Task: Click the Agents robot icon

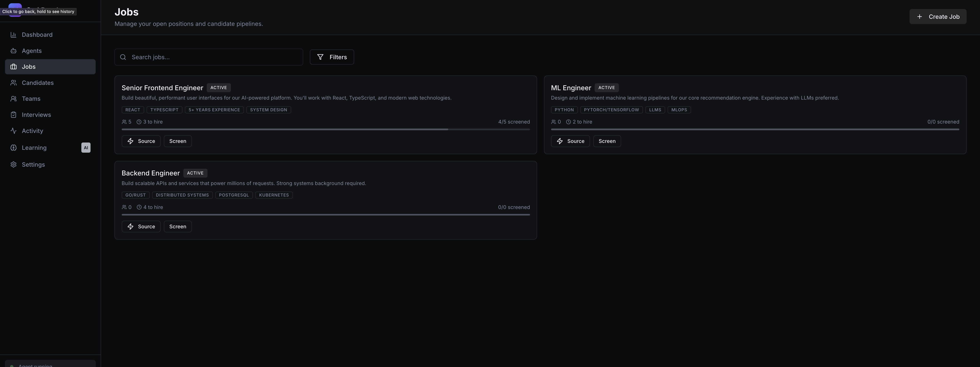Action: 13,51
